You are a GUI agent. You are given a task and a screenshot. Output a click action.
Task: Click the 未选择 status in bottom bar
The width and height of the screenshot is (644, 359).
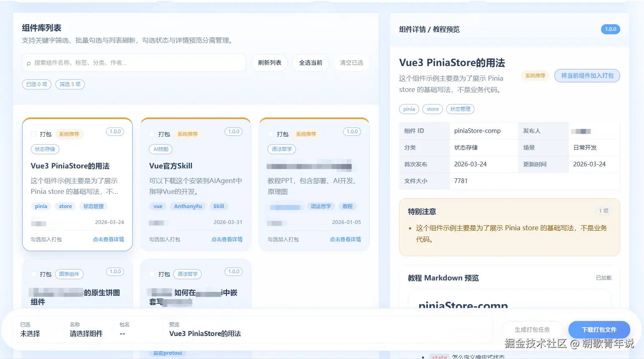30,334
